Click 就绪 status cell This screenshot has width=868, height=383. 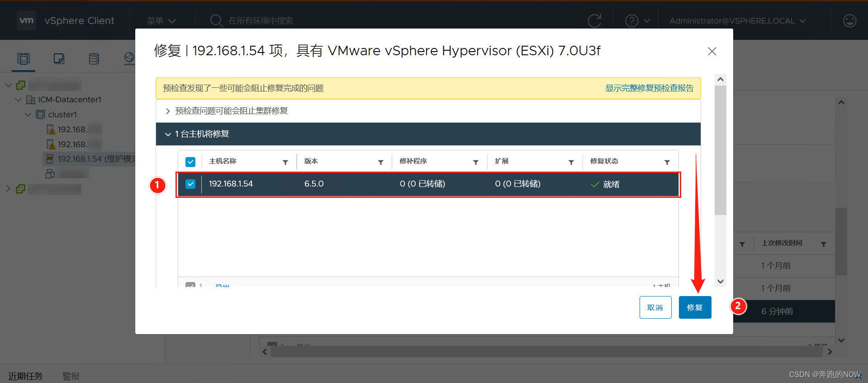click(x=605, y=184)
